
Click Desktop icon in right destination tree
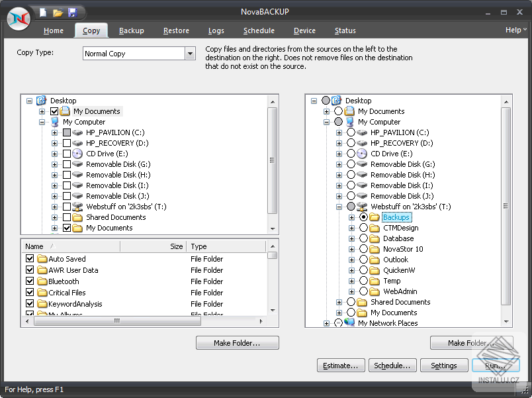[336, 101]
